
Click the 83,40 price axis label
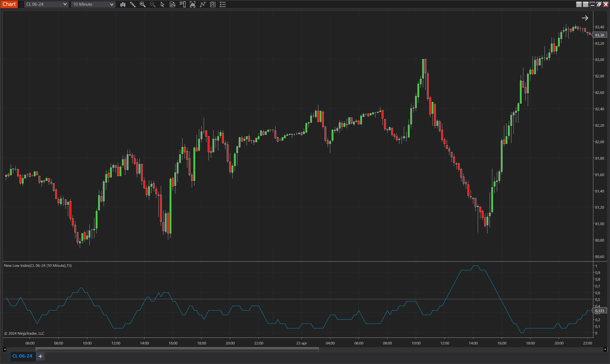600,27
